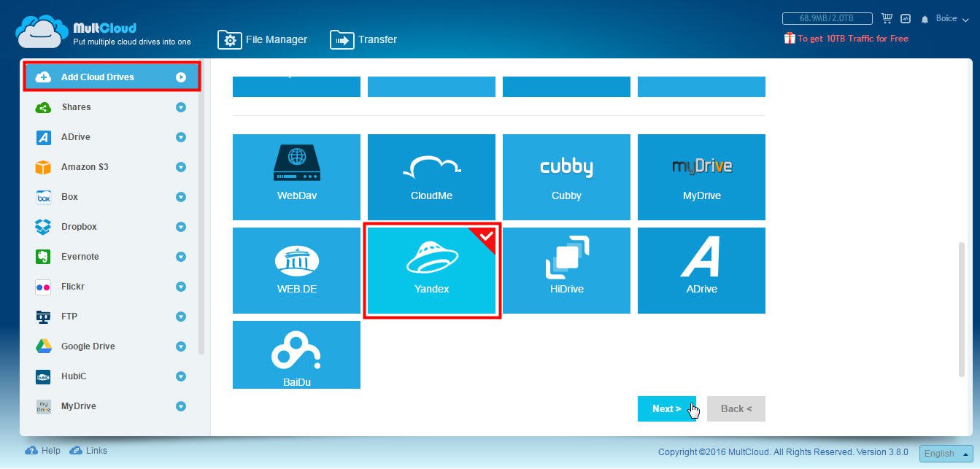The width and height of the screenshot is (980, 469).
Task: Select the WebDav cloud tile
Action: coord(296,177)
